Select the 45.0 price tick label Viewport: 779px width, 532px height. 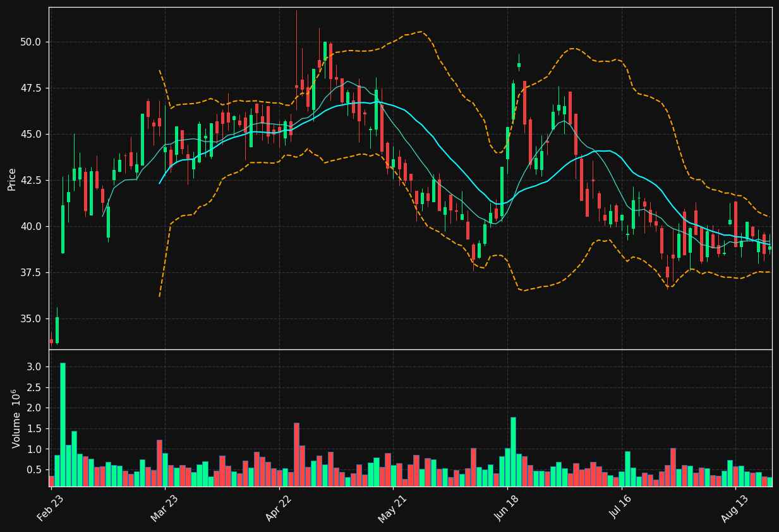coord(31,135)
